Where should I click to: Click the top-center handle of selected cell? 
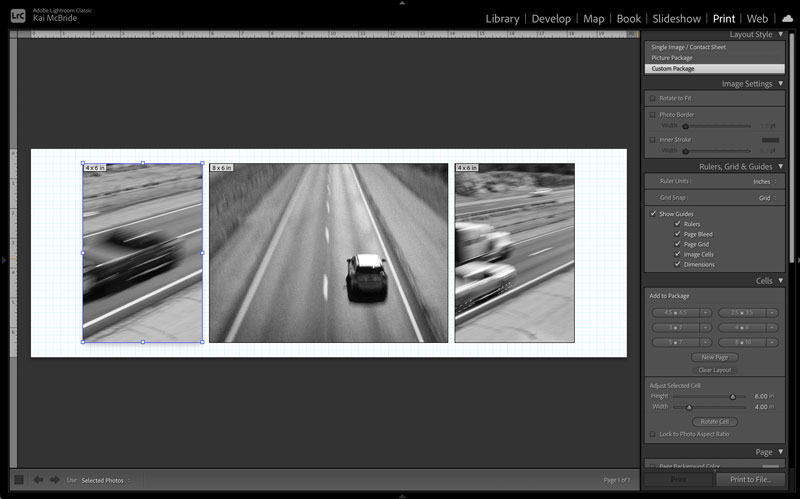[x=143, y=163]
